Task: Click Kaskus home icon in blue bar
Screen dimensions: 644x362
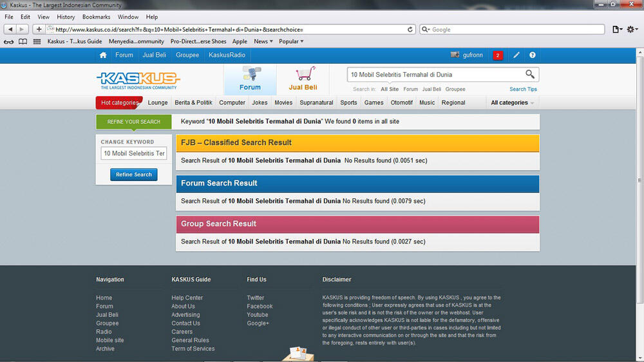Action: click(x=103, y=55)
